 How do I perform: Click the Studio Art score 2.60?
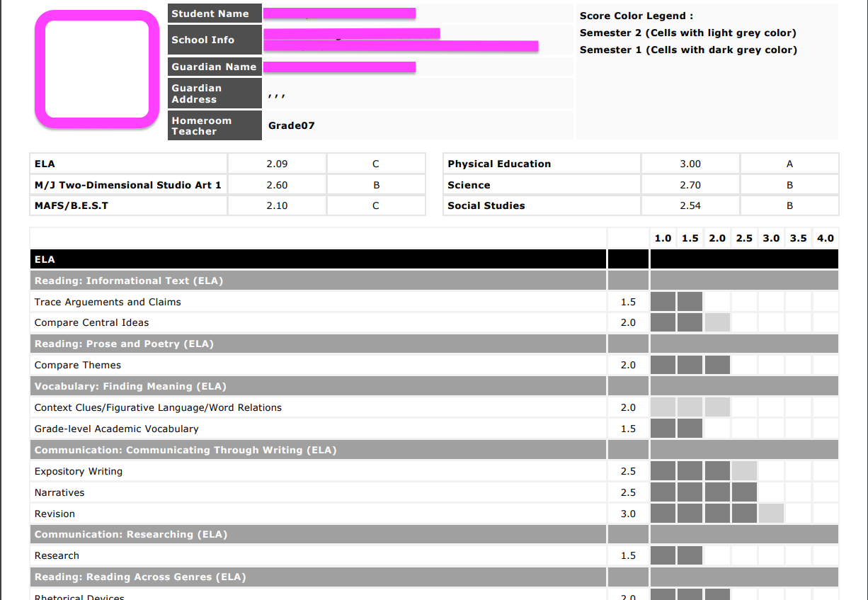tap(277, 185)
